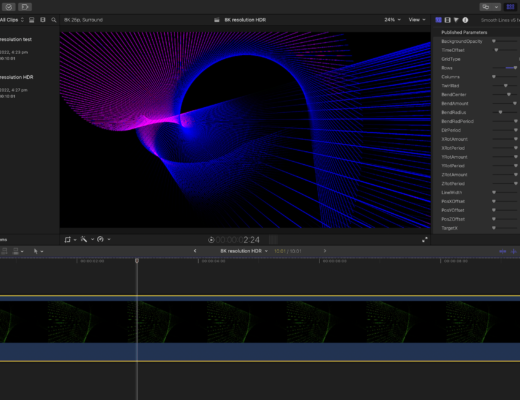520x400 pixels.
Task: Switch to the Video inspector filmstrip tab
Action: [448, 20]
